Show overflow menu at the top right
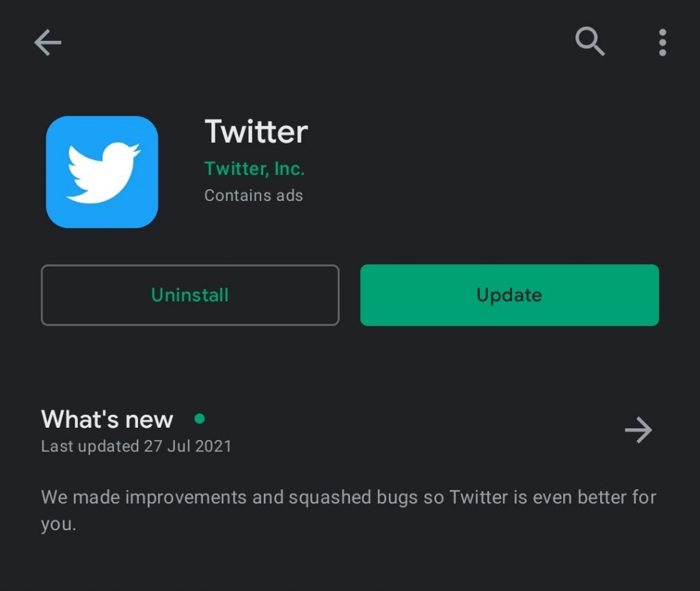The image size is (700, 591). tap(662, 43)
